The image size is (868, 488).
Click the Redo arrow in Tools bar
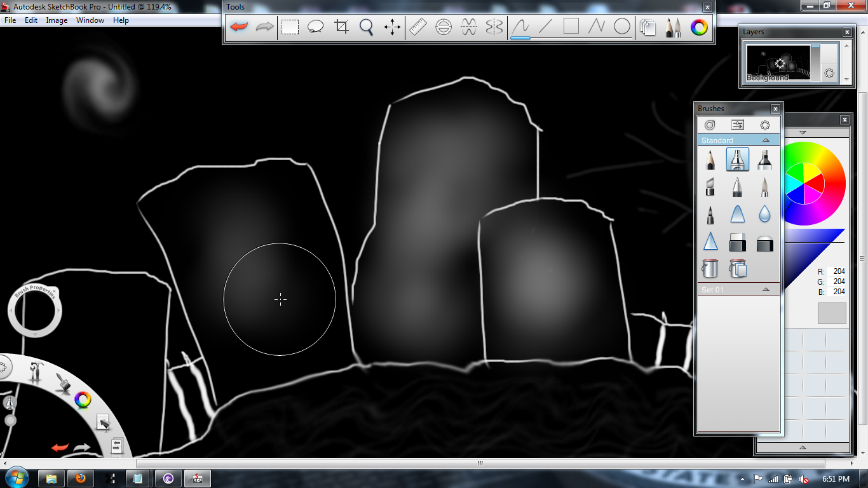coord(264,27)
